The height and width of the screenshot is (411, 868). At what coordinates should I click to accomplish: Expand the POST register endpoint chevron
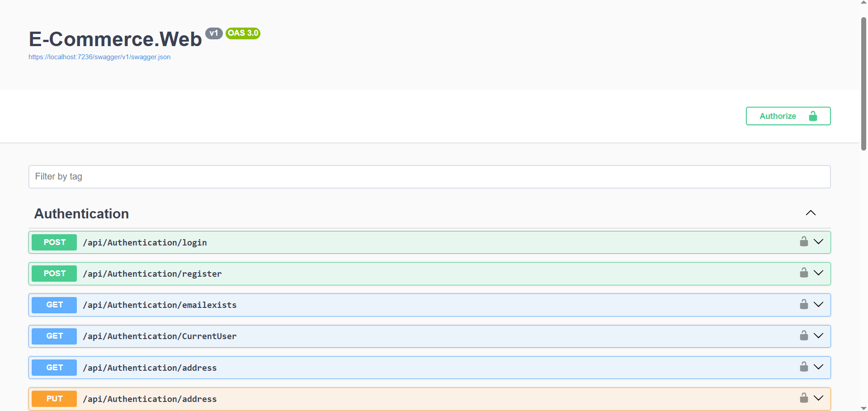pos(818,273)
